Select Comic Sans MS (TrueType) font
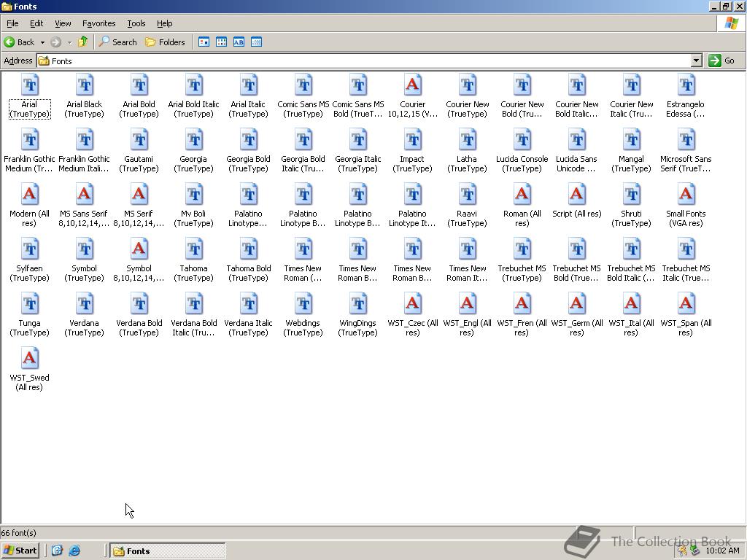This screenshot has width=747, height=560. [x=303, y=85]
